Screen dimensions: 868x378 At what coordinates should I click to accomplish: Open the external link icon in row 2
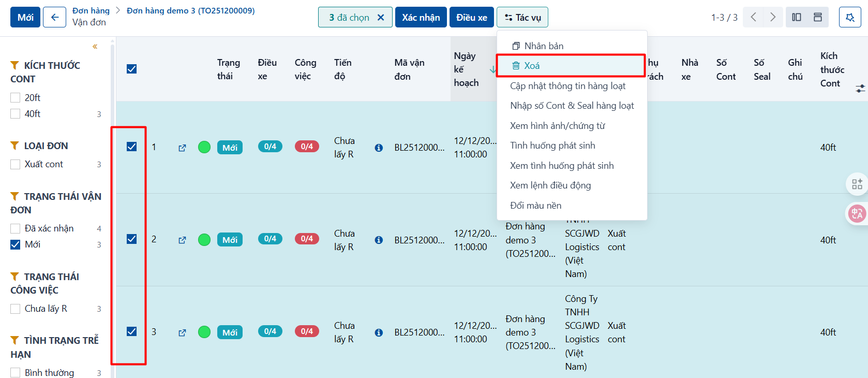(x=182, y=240)
